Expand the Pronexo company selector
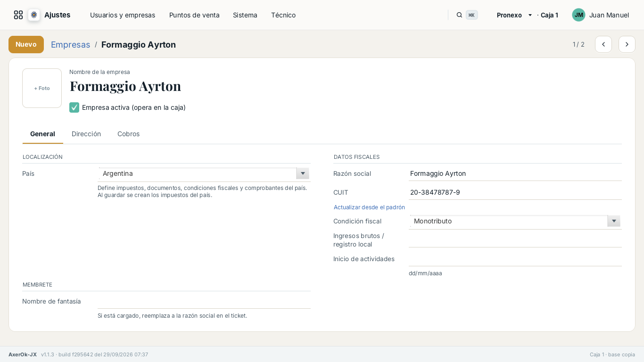This screenshot has height=362, width=644. pos(515,15)
